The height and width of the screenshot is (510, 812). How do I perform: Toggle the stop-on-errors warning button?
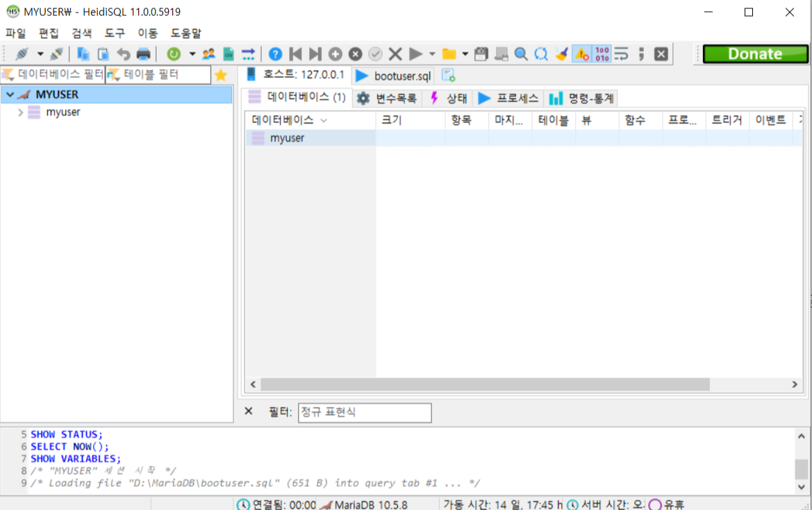coord(581,54)
